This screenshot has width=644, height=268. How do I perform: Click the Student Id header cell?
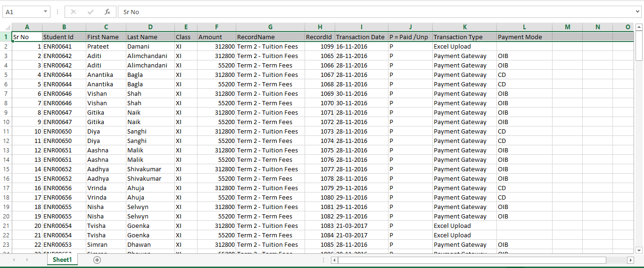(64, 37)
